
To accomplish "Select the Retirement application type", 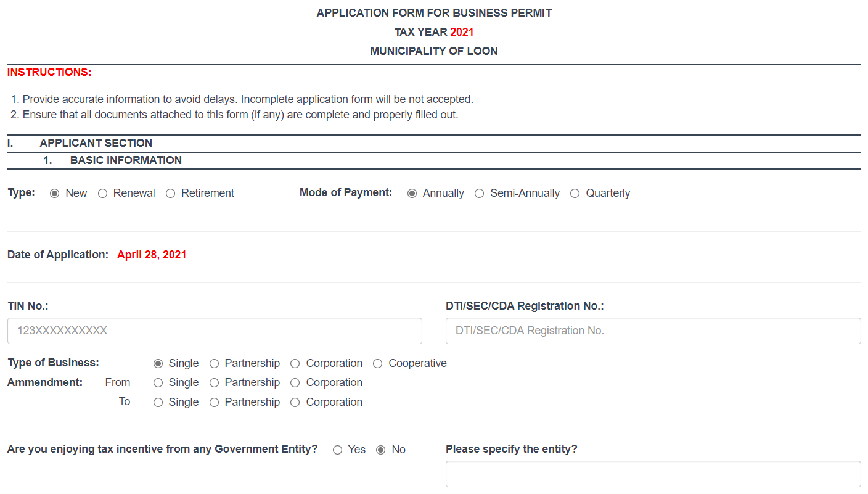I will coord(171,194).
